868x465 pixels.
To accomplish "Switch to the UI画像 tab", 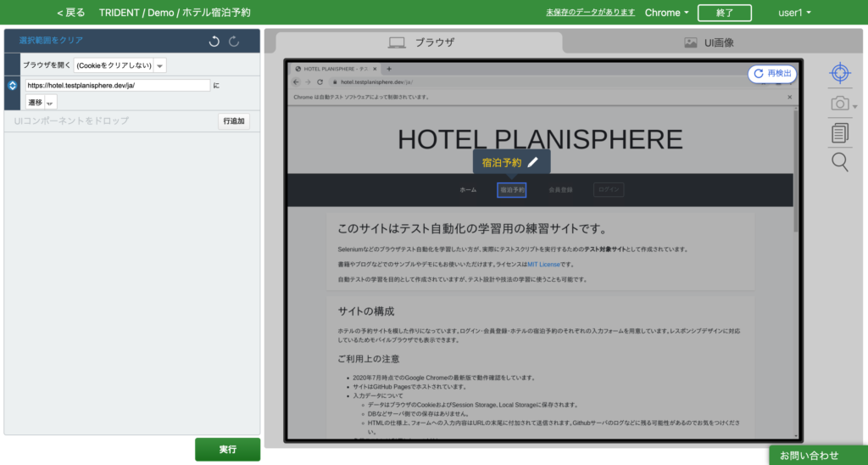I will [709, 42].
